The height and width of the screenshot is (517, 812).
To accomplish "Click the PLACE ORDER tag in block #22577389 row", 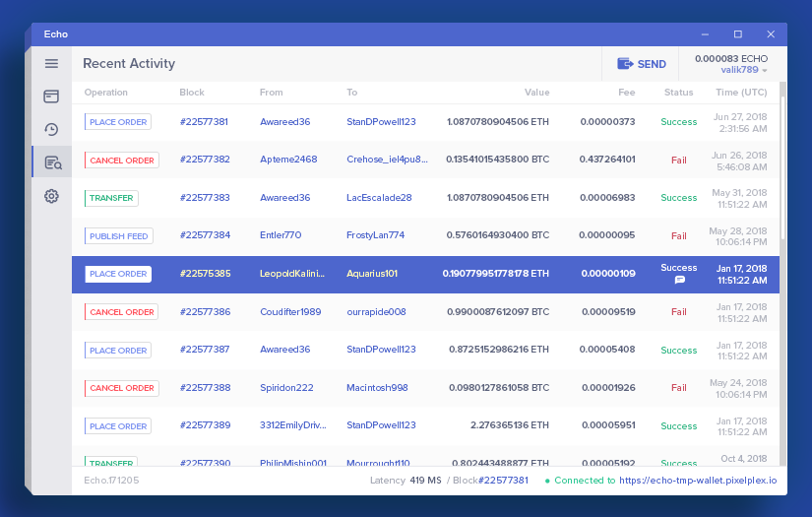I will pyautogui.click(x=118, y=425).
